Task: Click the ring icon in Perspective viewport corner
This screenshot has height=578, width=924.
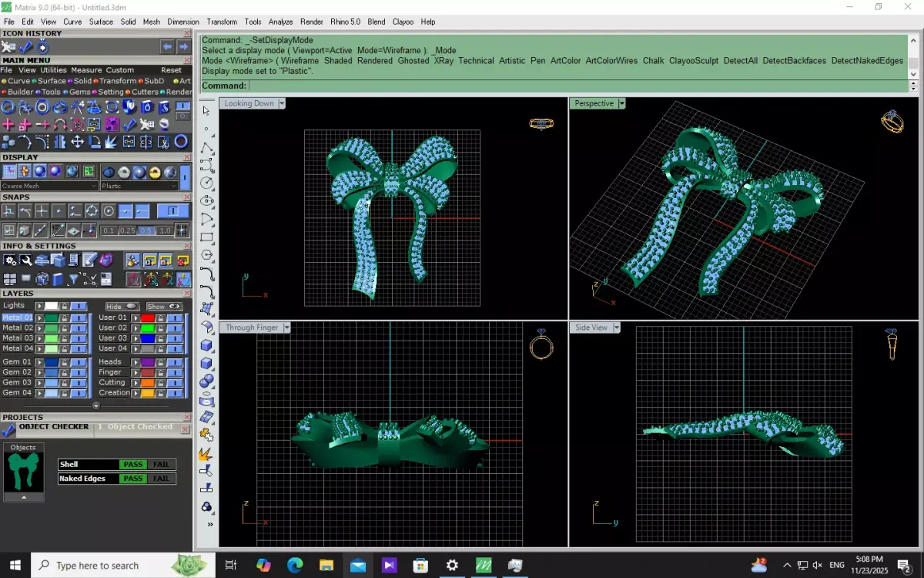Action: [x=892, y=121]
